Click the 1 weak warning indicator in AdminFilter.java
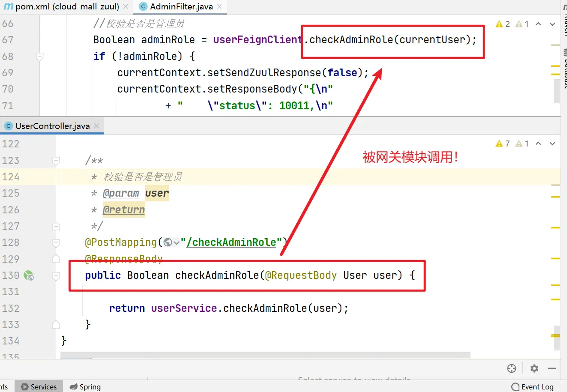This screenshot has width=567, height=392. (522, 24)
